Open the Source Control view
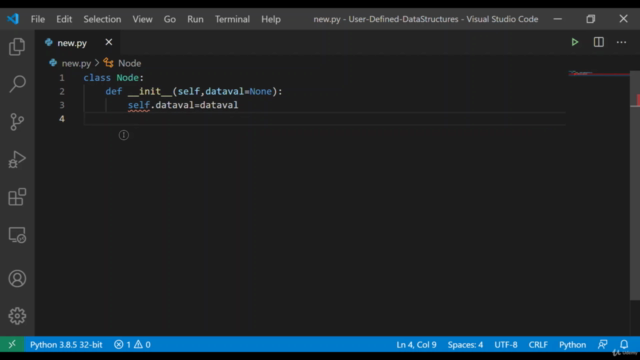The image size is (640, 360). [x=17, y=122]
